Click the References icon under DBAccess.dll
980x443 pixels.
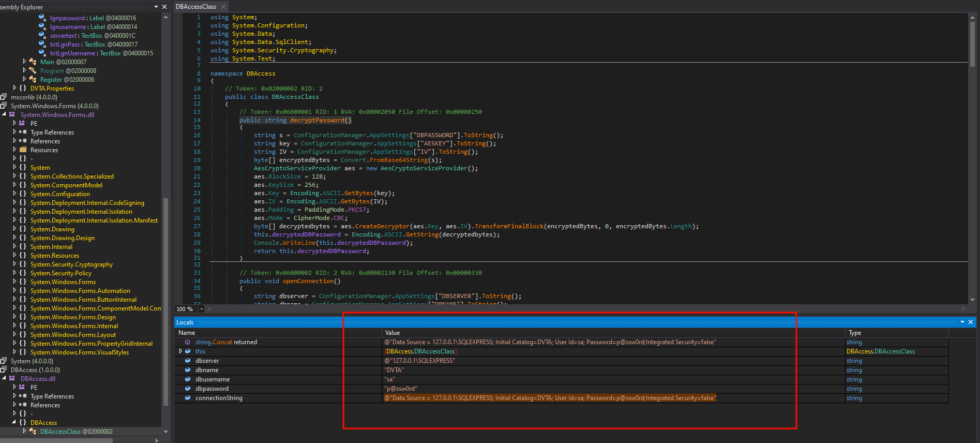(23, 405)
